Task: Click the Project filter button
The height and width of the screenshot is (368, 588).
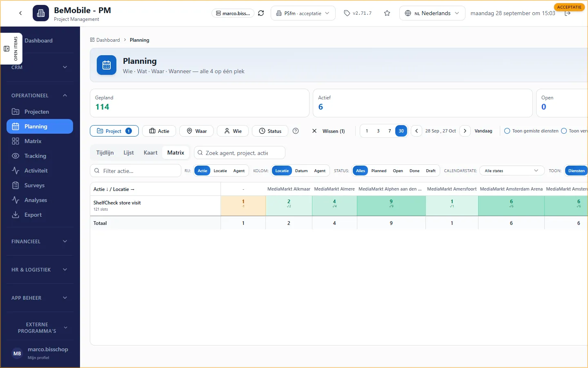Action: pyautogui.click(x=114, y=131)
